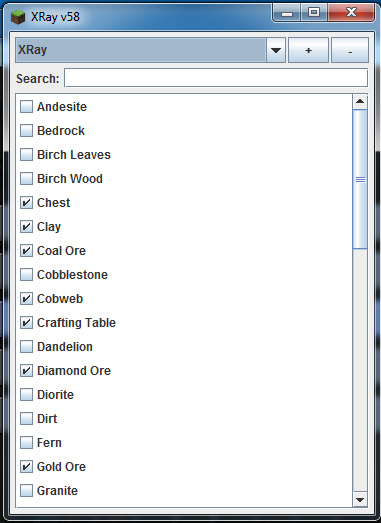Click the XRay grass block window icon

pos(18,17)
